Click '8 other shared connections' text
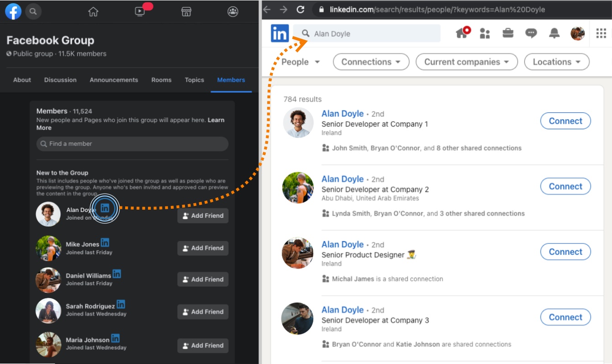This screenshot has width=612, height=364. (479, 148)
